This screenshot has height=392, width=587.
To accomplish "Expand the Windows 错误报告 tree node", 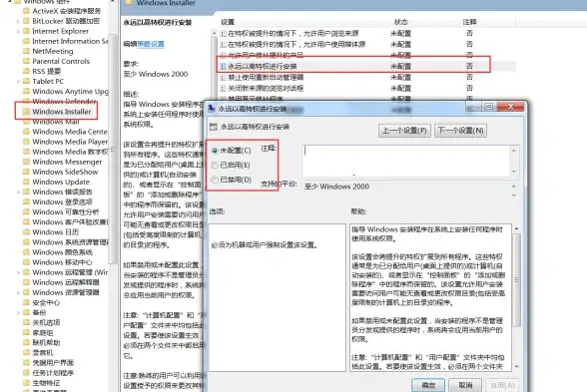I will click(18, 192).
